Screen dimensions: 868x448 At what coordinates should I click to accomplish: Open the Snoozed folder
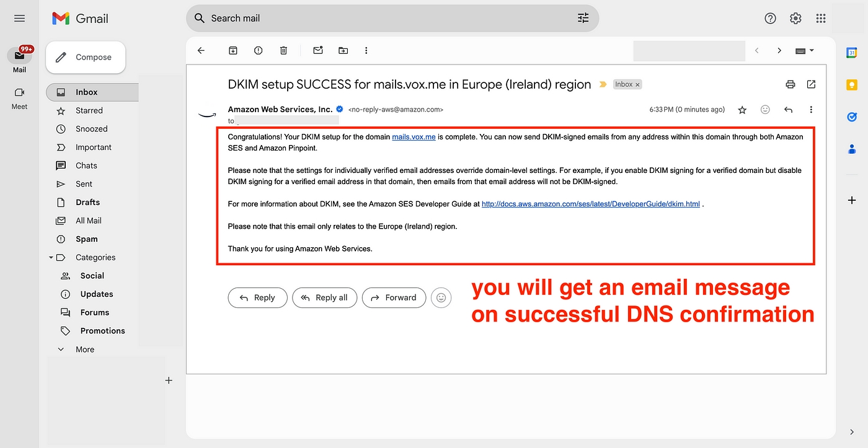(x=92, y=129)
